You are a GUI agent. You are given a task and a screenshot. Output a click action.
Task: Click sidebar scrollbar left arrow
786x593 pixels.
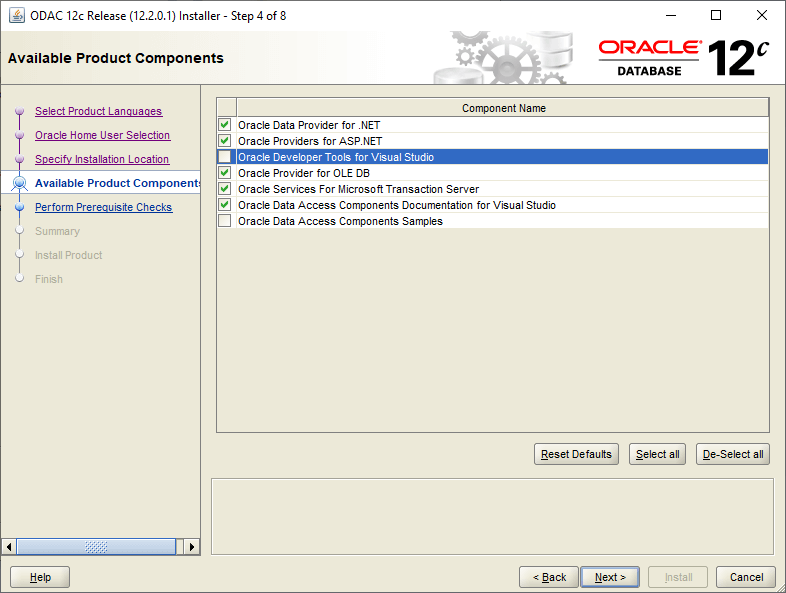coord(9,546)
